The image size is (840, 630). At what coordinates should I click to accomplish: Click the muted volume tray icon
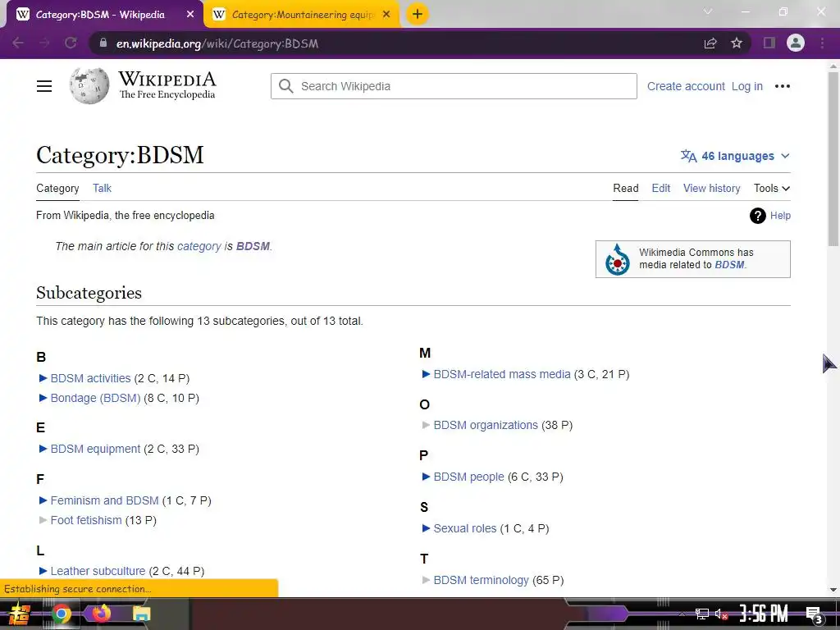point(721,614)
